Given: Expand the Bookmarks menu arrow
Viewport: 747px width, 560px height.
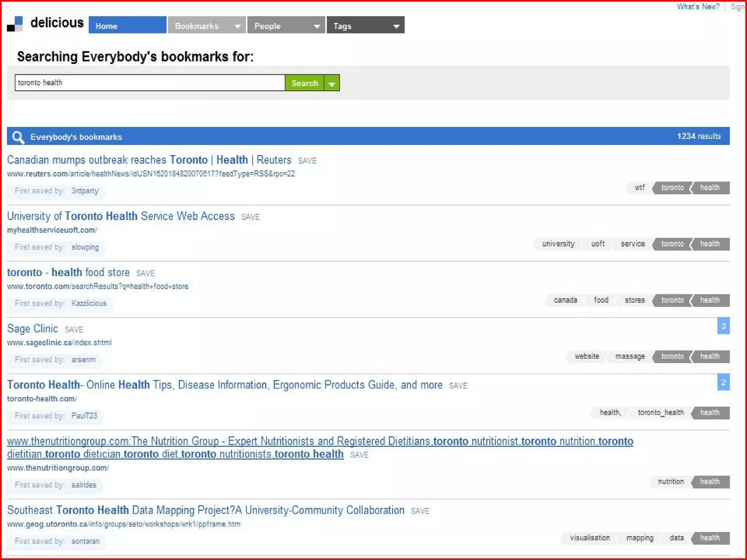Looking at the screenshot, I should coord(237,26).
